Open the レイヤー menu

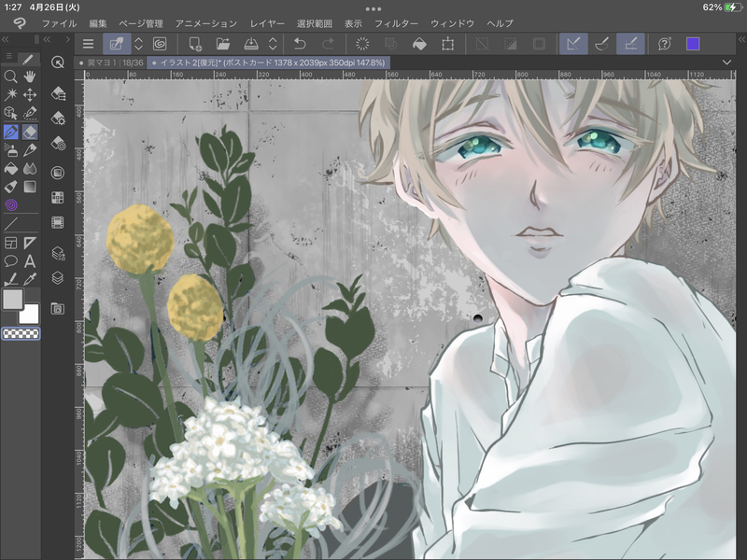267,23
